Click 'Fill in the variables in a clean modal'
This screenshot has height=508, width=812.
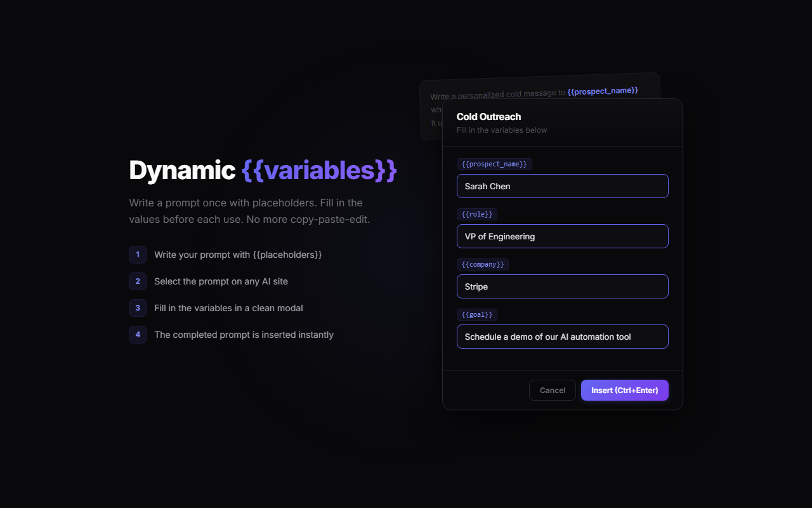(x=228, y=308)
